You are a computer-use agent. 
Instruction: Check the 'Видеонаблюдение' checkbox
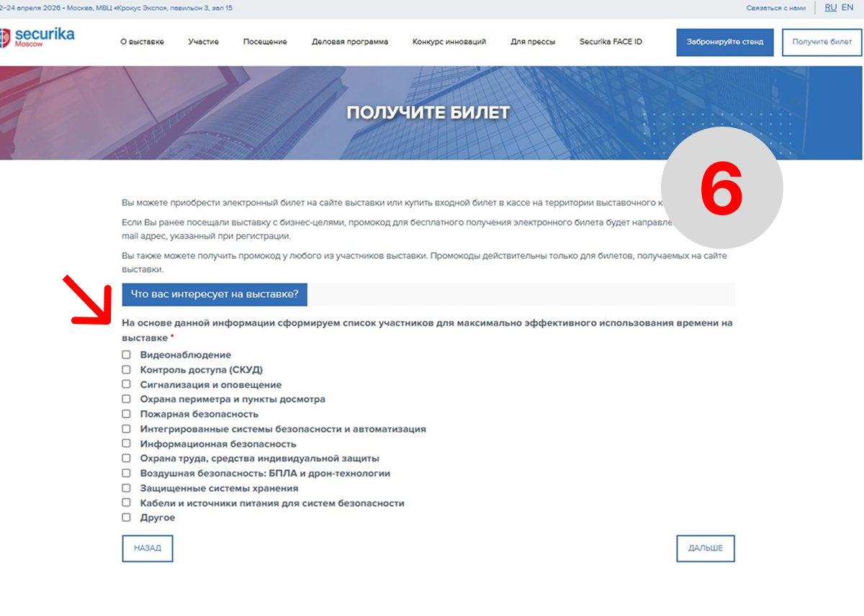127,355
